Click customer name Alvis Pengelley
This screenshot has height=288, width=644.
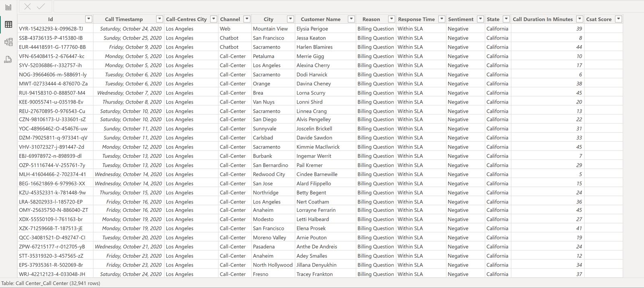point(314,119)
